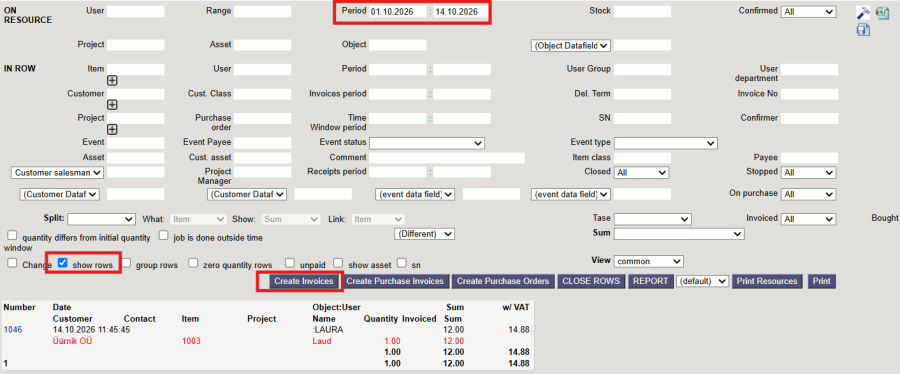The height and width of the screenshot is (374, 900).
Task: Open the (Object Datafield) dropdown
Action: (571, 45)
